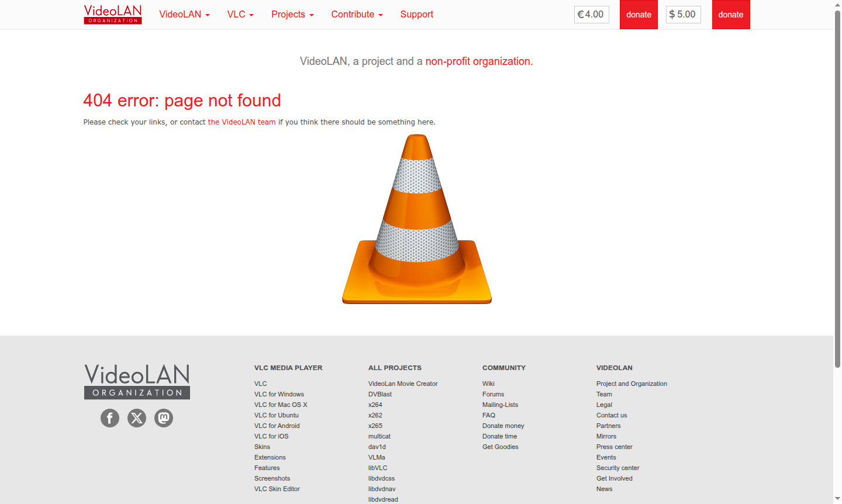Screen dimensions: 842x504
Task: Click the footer VideoLAN Organization logo
Action: pyautogui.click(x=137, y=381)
